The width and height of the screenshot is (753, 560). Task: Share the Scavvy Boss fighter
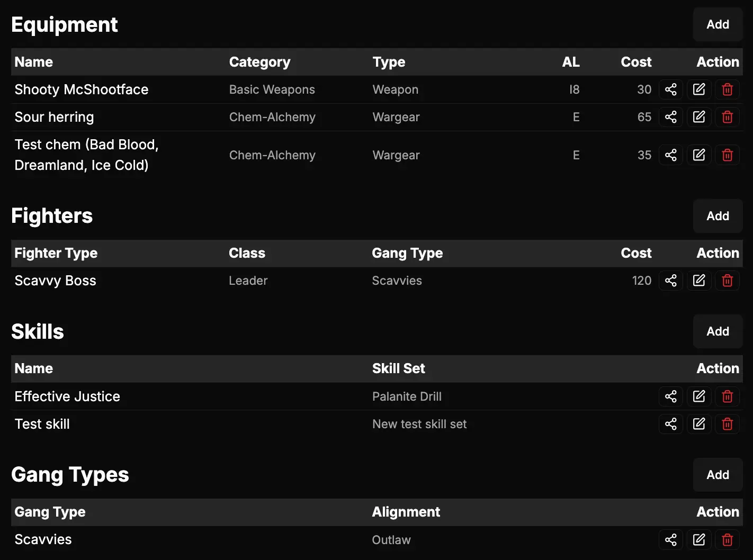pos(670,281)
